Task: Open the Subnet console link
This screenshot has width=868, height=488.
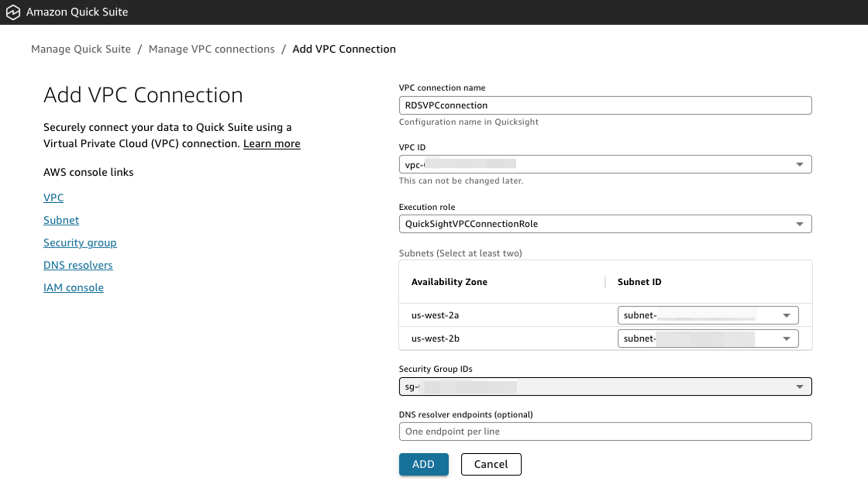Action: click(x=61, y=220)
